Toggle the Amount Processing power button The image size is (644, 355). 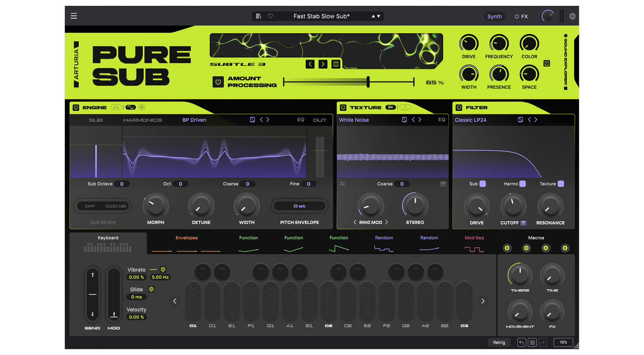[218, 82]
